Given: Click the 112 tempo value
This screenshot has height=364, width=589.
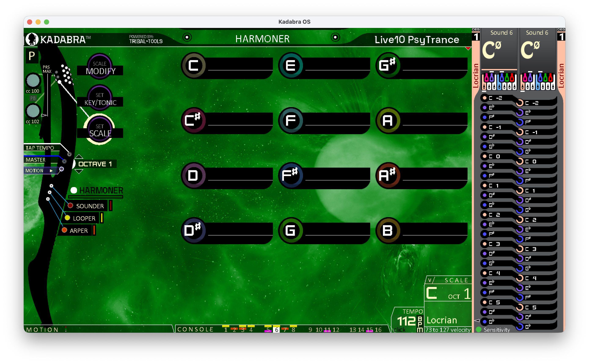Looking at the screenshot, I should (406, 321).
